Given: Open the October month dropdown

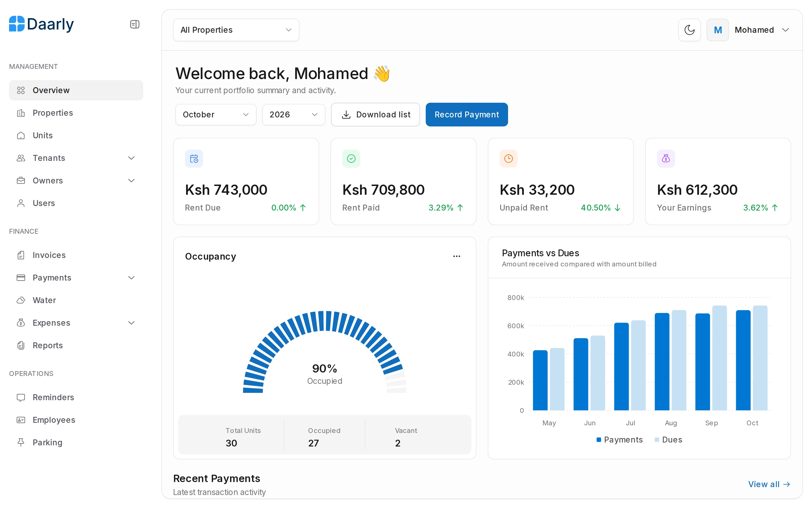Looking at the screenshot, I should [216, 115].
